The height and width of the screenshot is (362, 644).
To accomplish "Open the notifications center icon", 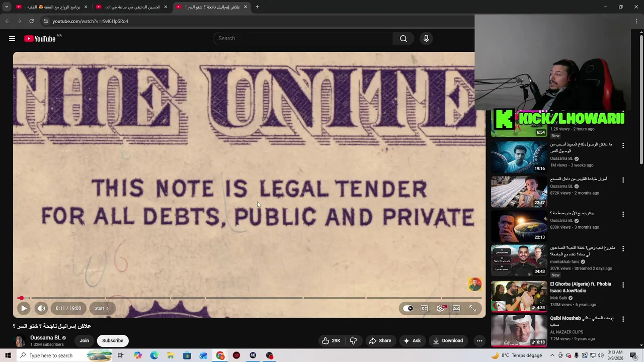I will (633, 355).
